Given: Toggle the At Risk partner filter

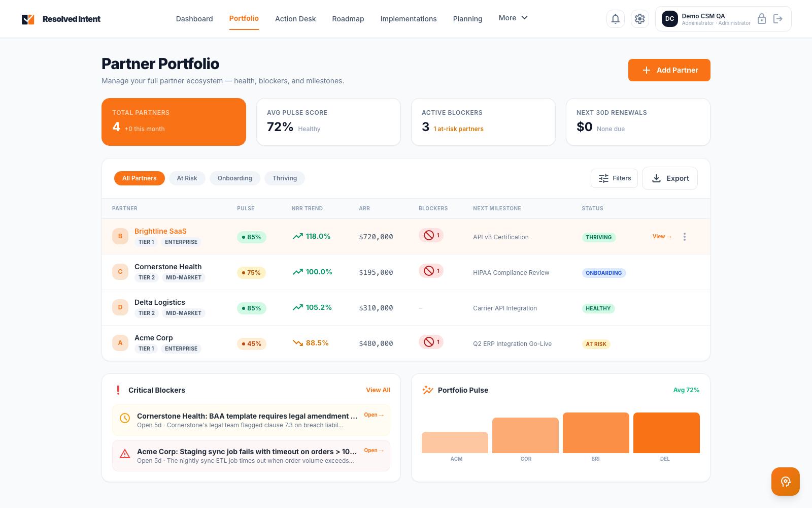Looking at the screenshot, I should pyautogui.click(x=187, y=178).
